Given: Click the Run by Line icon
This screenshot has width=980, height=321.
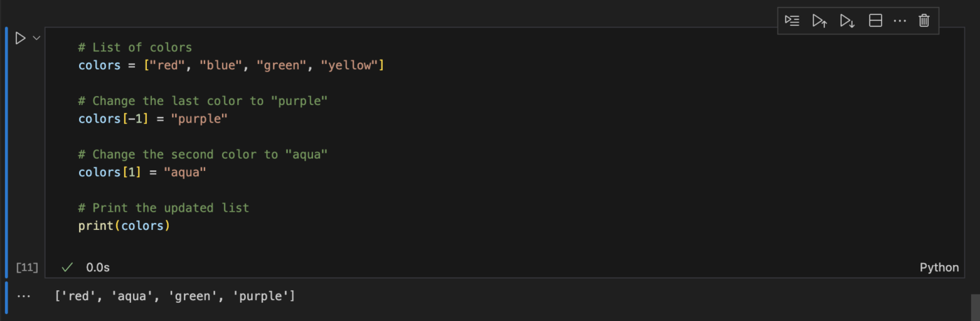Looking at the screenshot, I should [x=792, y=21].
